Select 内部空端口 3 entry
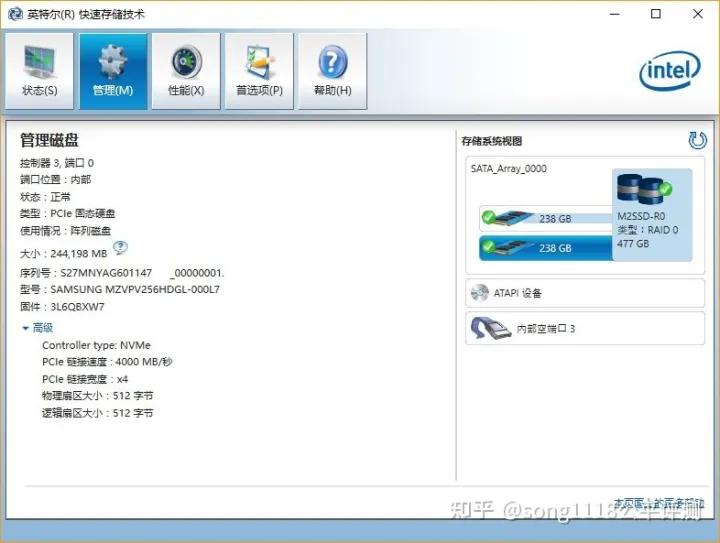The height and width of the screenshot is (543, 720). (585, 328)
